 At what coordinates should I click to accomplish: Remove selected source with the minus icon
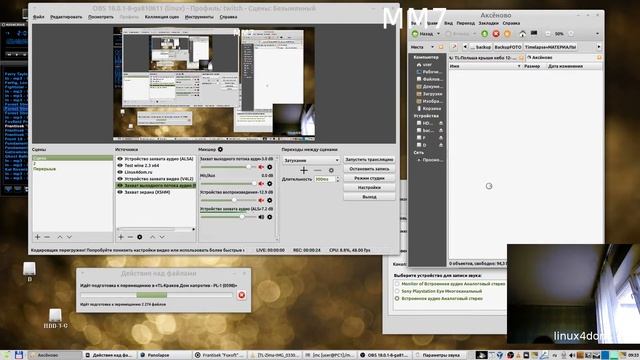130,237
